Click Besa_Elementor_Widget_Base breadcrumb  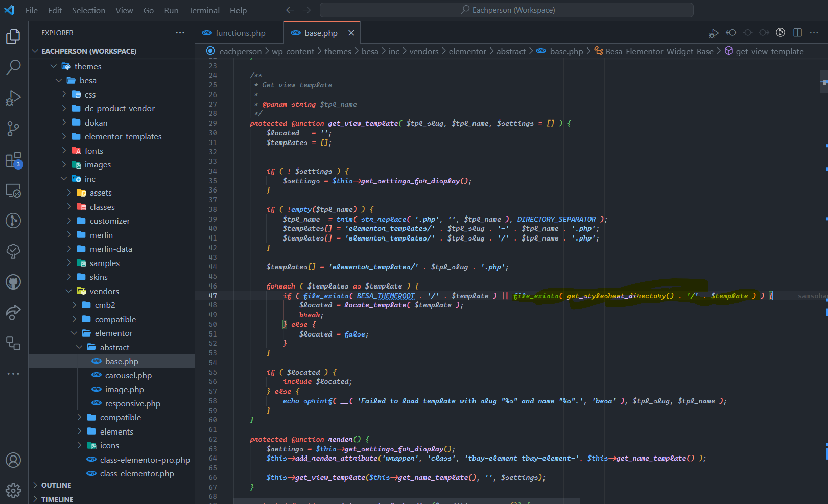pos(659,51)
